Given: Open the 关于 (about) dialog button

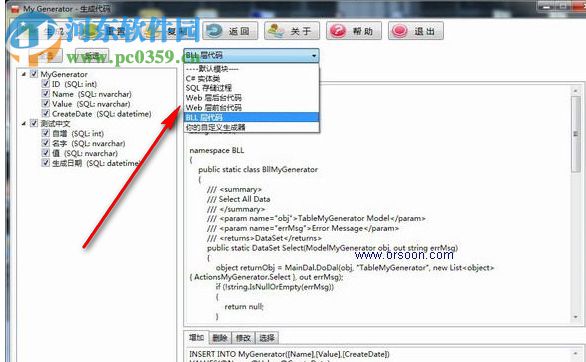Looking at the screenshot, I should [292, 31].
